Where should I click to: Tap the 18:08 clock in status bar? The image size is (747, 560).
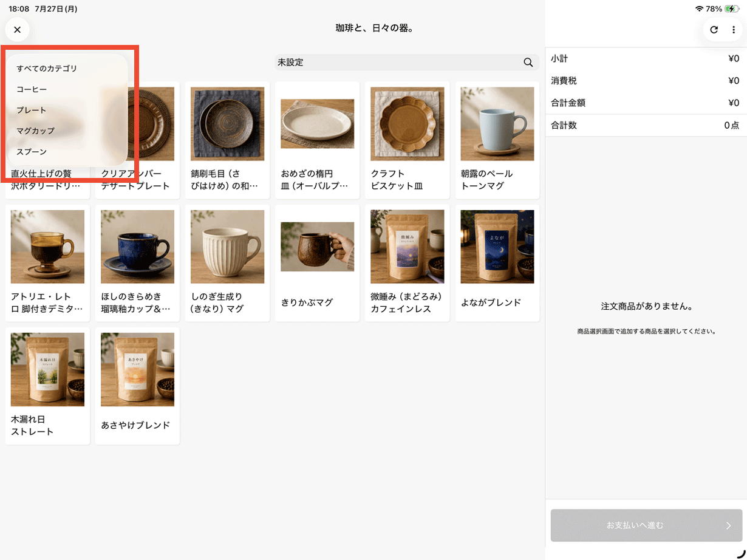click(x=18, y=9)
